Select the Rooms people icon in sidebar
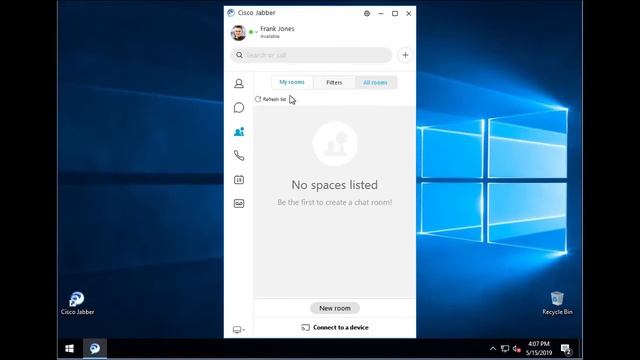This screenshot has width=640, height=360. pos(239,132)
